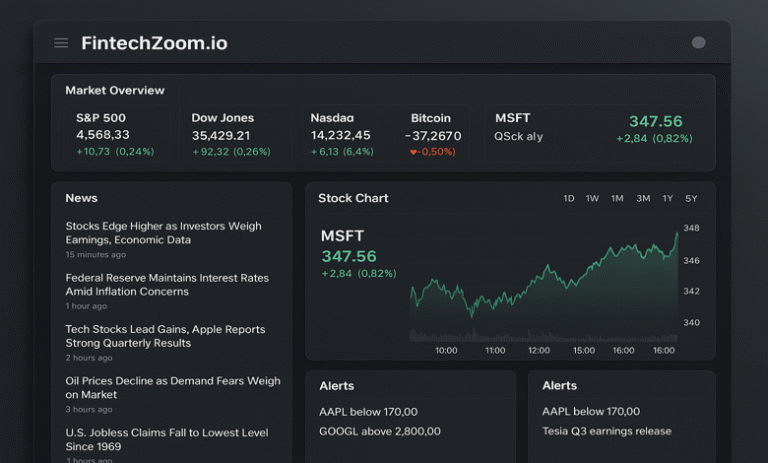This screenshot has width=768, height=463.
Task: Switch chart to 1M range
Action: click(x=617, y=198)
